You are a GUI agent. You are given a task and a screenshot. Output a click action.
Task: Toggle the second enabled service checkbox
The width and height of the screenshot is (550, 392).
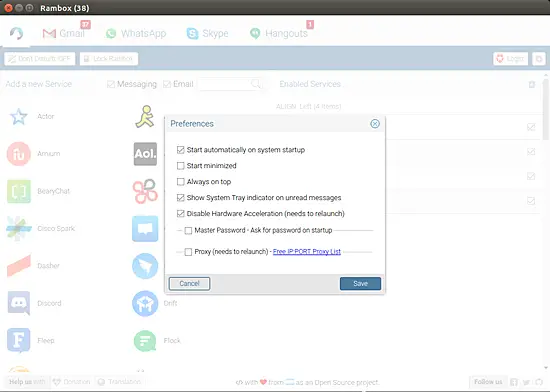tap(531, 152)
